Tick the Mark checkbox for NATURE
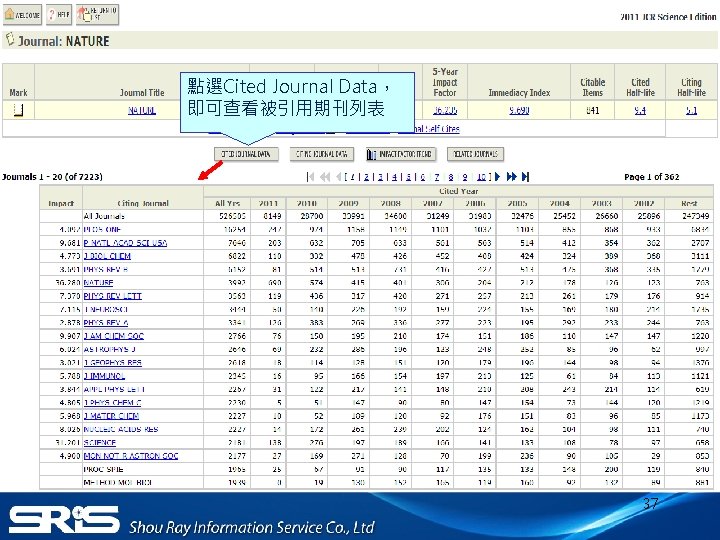 coord(18,110)
